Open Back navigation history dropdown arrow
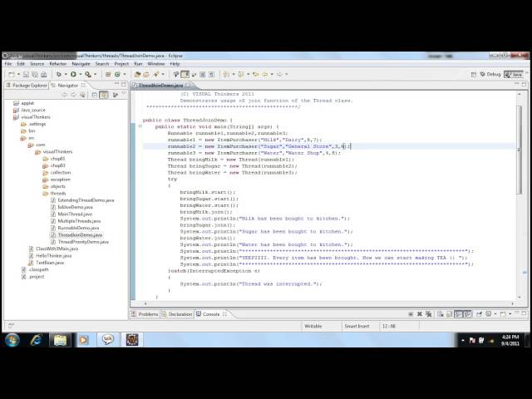Viewport: 532px width, 399px height. pyautogui.click(x=272, y=74)
